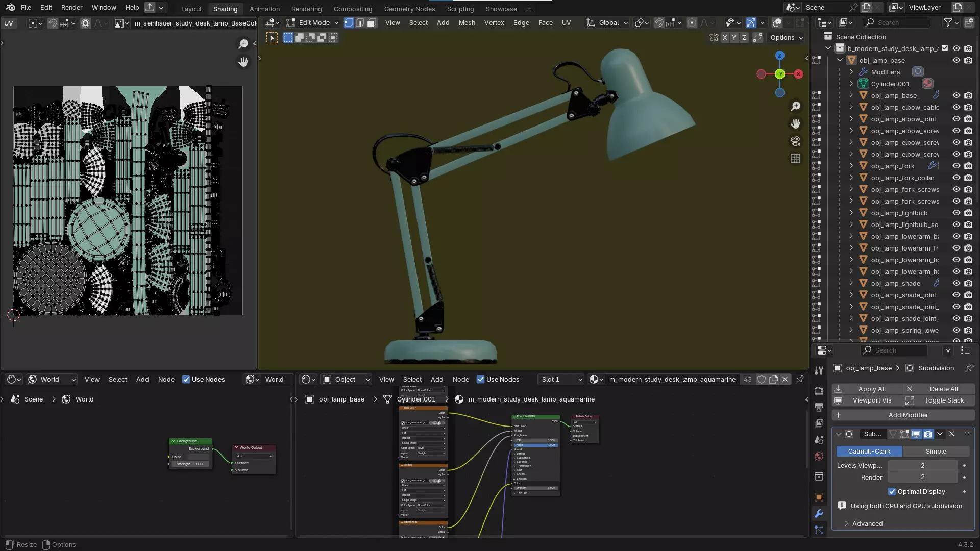Open the World properties tab
Screen dimensions: 980x551
(x=819, y=456)
